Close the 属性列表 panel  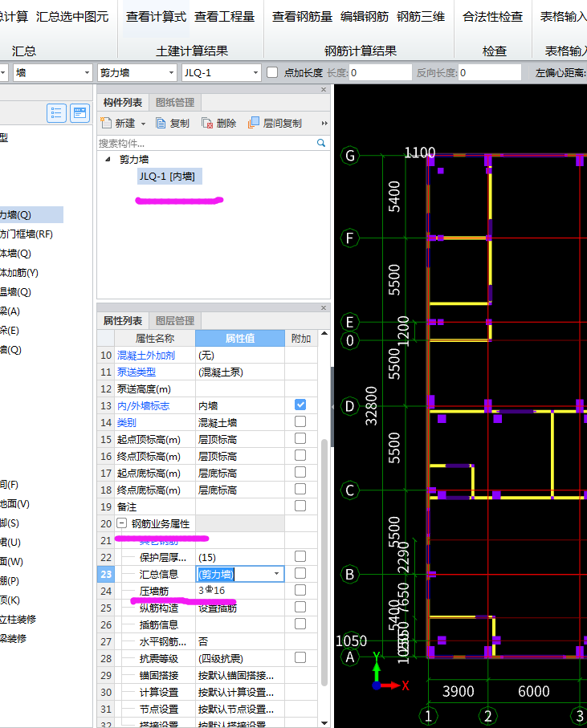[x=324, y=308]
